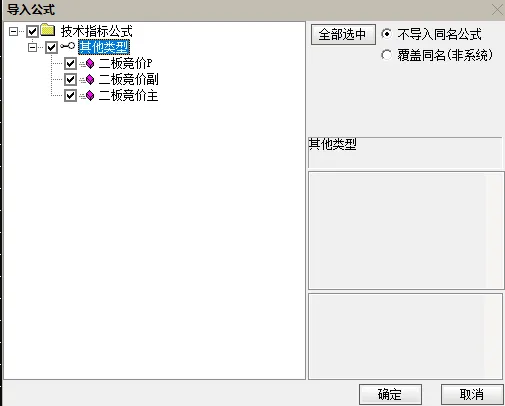The width and height of the screenshot is (505, 406).
Task: Toggle the 二板竞价副 checkbox
Action: [70, 79]
